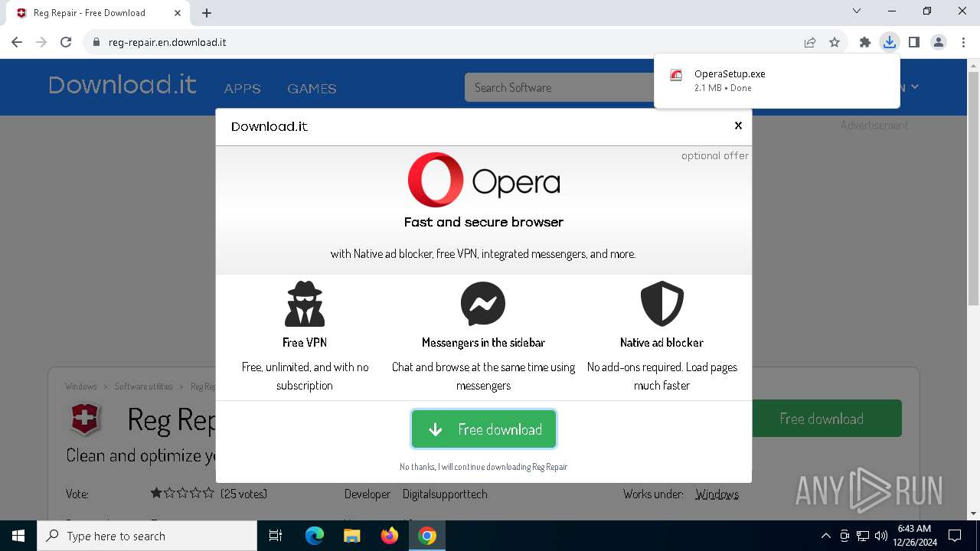The width and height of the screenshot is (980, 551).
Task: Click the Download.it site logo
Action: (122, 85)
